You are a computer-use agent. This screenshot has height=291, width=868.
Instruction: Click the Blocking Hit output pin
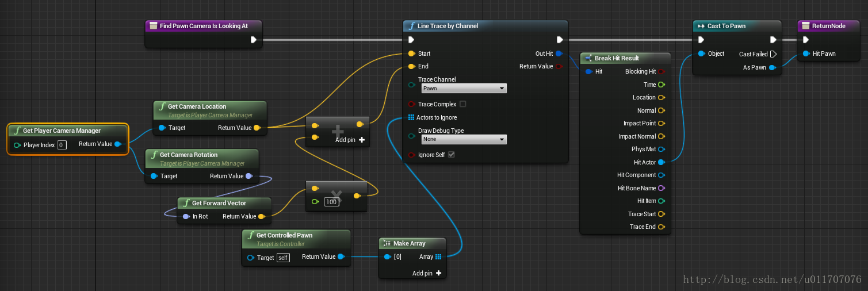pyautogui.click(x=661, y=72)
